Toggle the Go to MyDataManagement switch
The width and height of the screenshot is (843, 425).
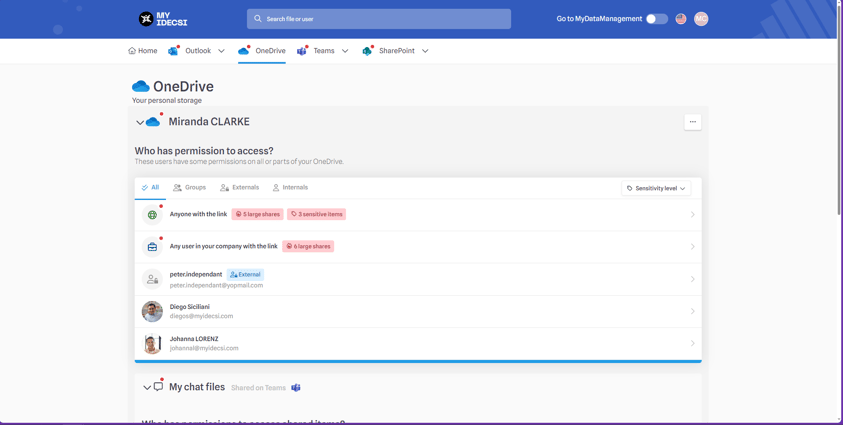pos(656,19)
